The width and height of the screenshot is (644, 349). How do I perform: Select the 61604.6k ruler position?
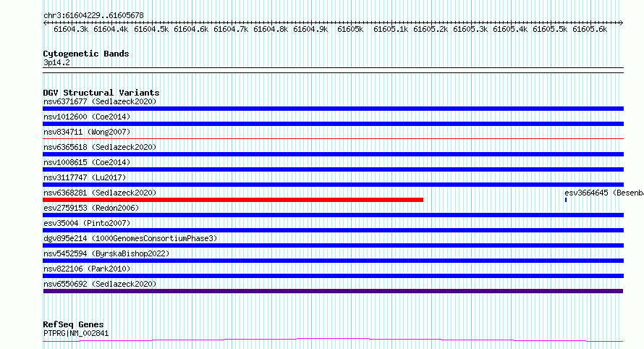tap(191, 29)
